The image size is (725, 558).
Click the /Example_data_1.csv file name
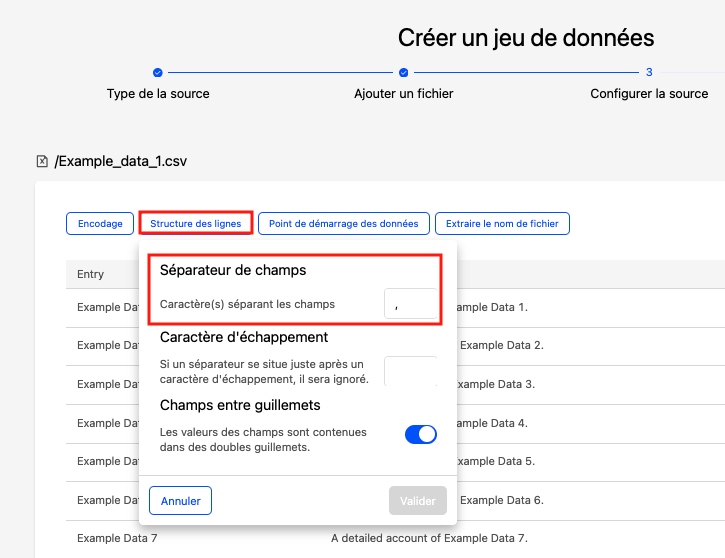[121, 161]
